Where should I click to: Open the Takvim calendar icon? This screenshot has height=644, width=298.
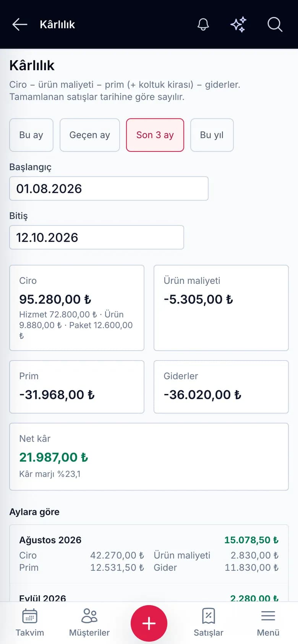tap(30, 616)
